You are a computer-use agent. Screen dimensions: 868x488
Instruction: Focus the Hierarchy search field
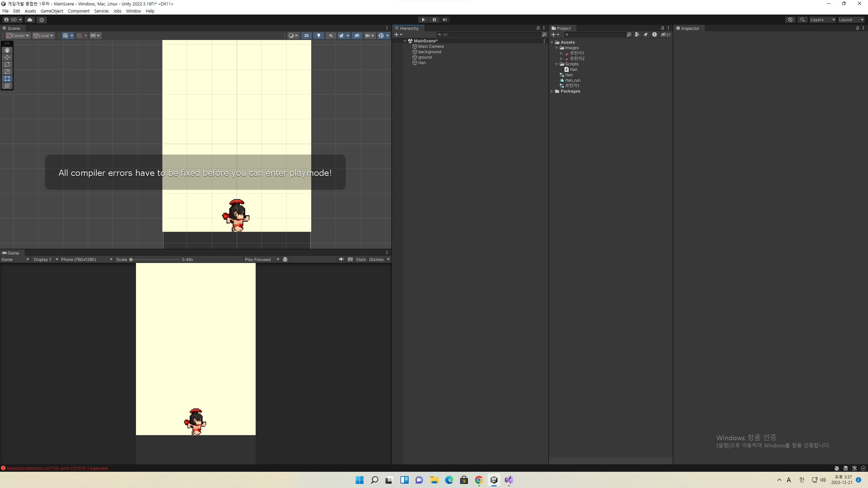[489, 35]
